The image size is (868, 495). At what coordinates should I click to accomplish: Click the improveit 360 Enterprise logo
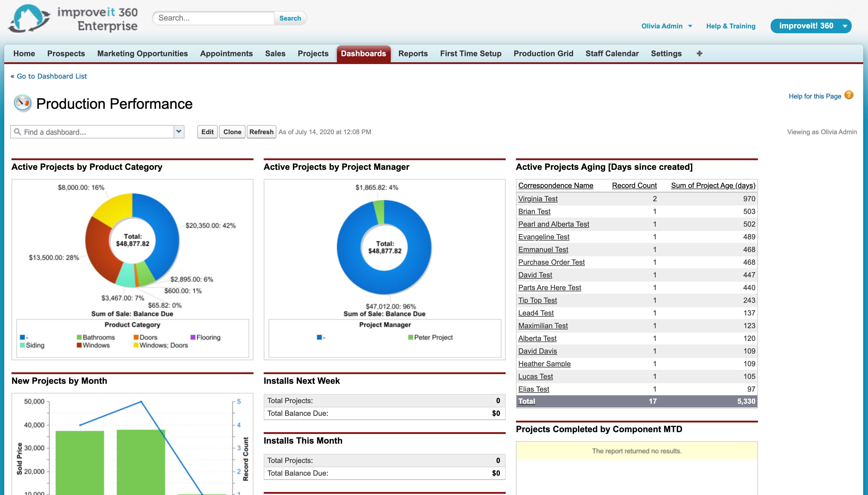point(73,19)
